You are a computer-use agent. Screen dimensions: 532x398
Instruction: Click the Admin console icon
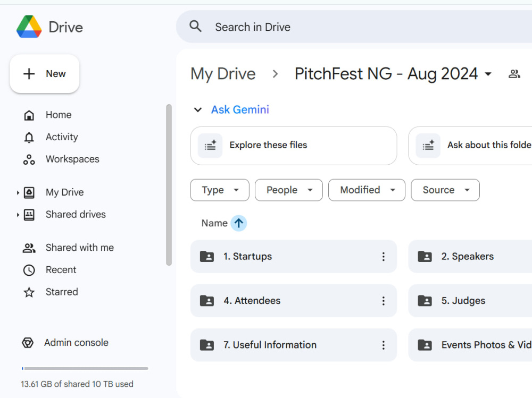pos(28,343)
